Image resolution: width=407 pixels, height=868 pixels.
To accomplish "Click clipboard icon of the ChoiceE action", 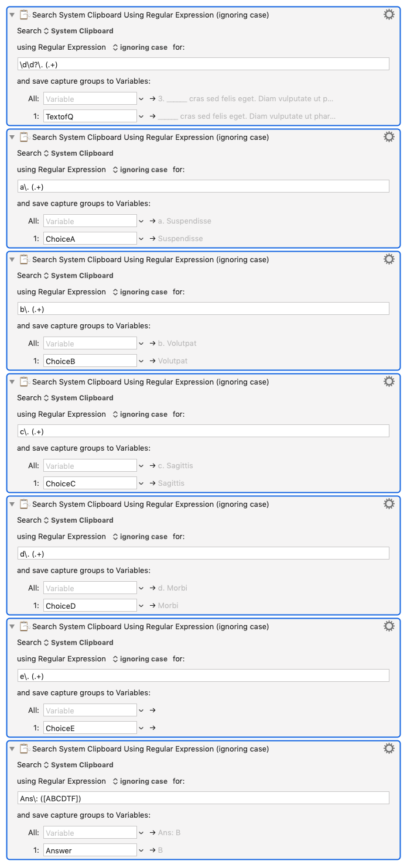I will [x=24, y=626].
